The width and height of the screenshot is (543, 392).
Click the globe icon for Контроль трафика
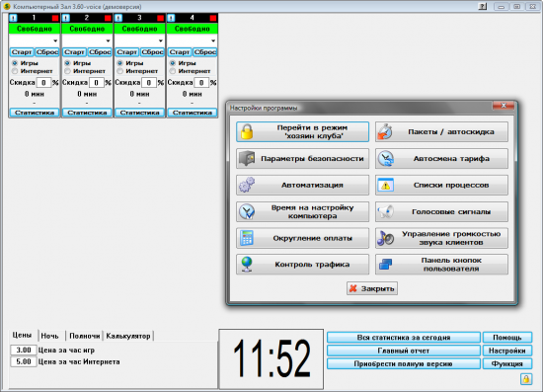[247, 265]
